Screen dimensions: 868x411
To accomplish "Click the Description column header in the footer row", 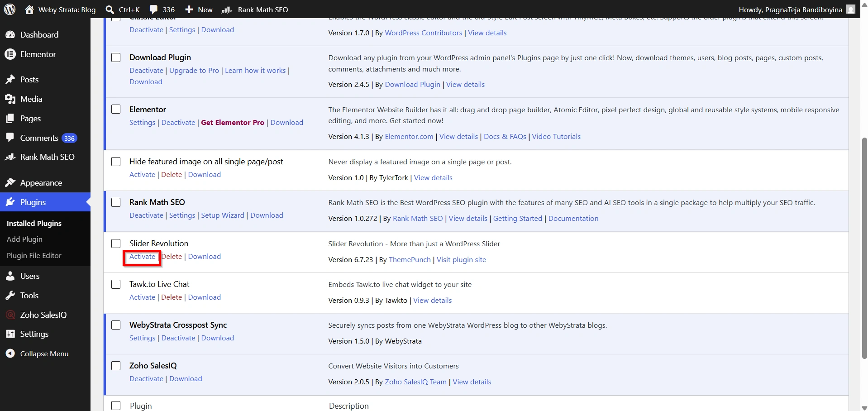I will pos(348,406).
